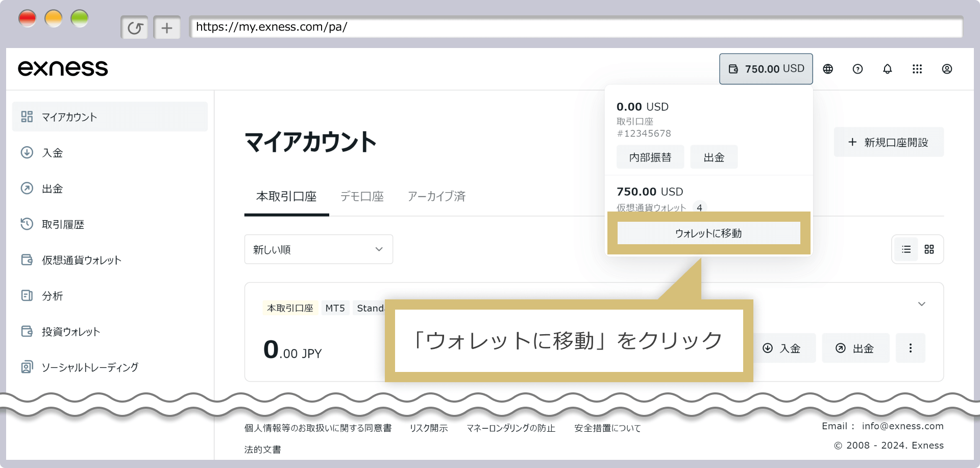Click the 750.00 USD wallet amount in popup
Viewport: 980px width, 468px height.
click(650, 192)
